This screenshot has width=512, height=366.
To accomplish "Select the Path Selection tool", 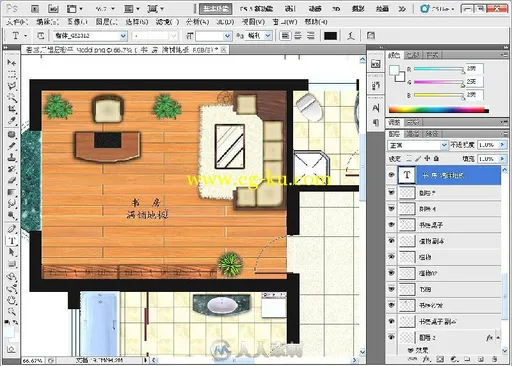I will (12, 252).
